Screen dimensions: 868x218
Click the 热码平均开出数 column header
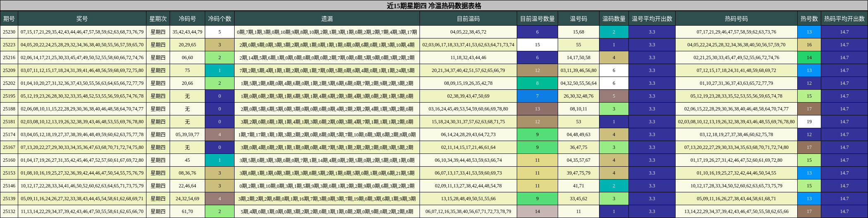(844, 19)
